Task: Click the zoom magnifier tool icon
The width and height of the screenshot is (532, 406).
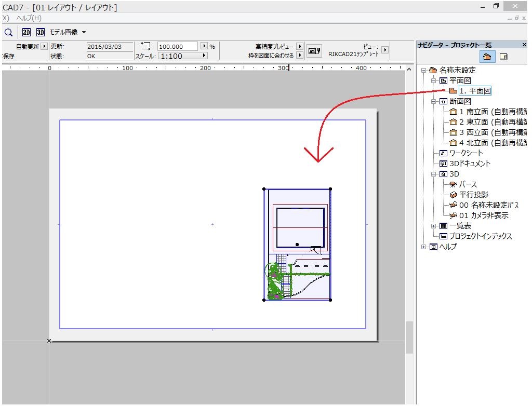Action: point(8,32)
